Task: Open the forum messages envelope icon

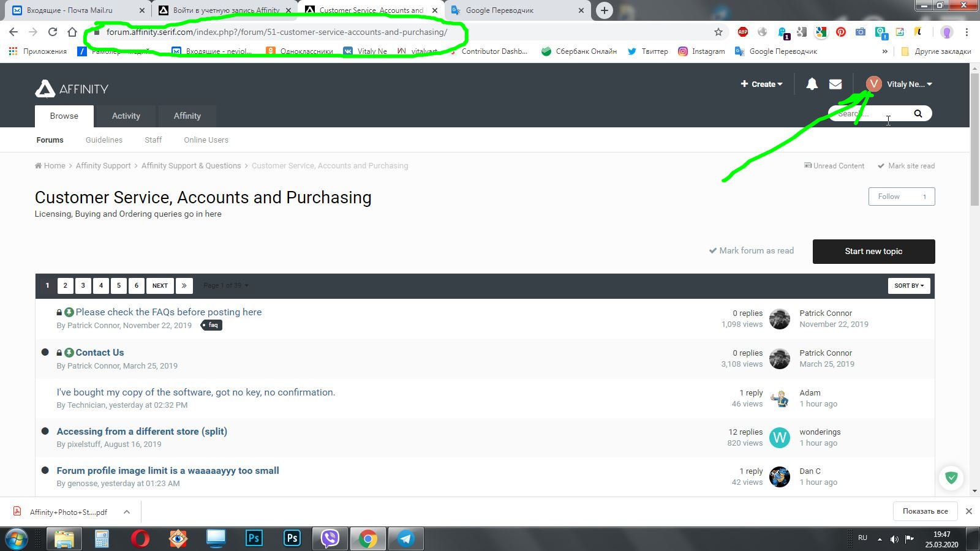Action: [835, 84]
